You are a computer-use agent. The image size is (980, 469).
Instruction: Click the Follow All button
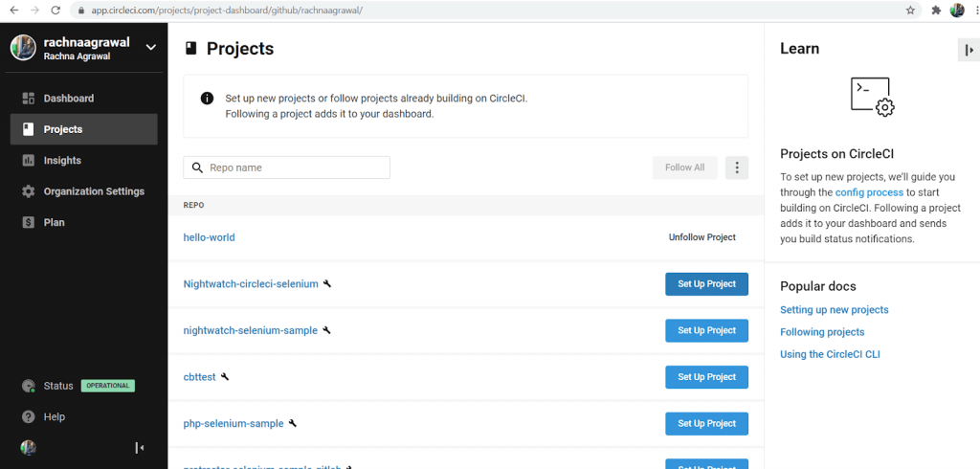point(684,167)
